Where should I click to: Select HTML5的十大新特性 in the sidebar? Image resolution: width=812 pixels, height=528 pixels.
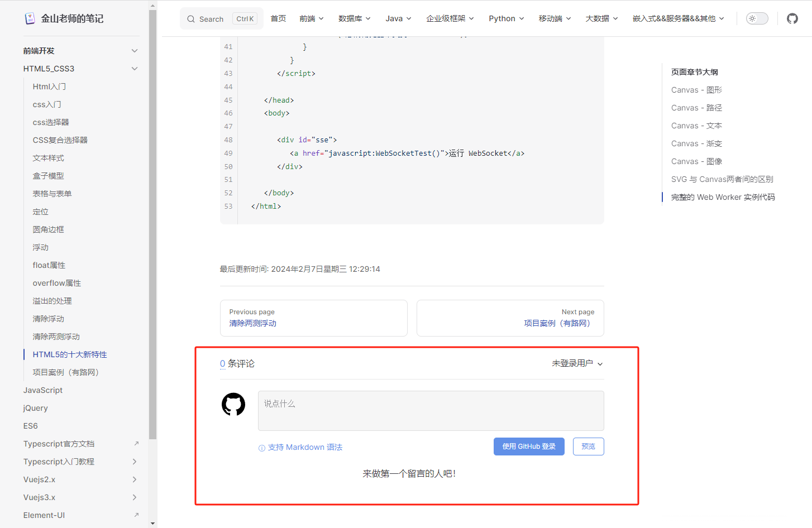(x=70, y=354)
